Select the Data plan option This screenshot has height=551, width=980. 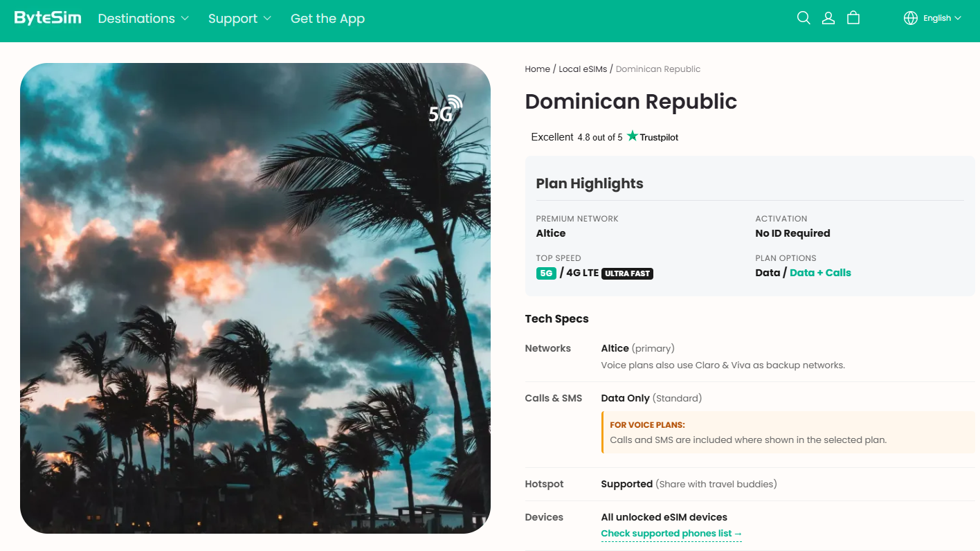tap(768, 273)
